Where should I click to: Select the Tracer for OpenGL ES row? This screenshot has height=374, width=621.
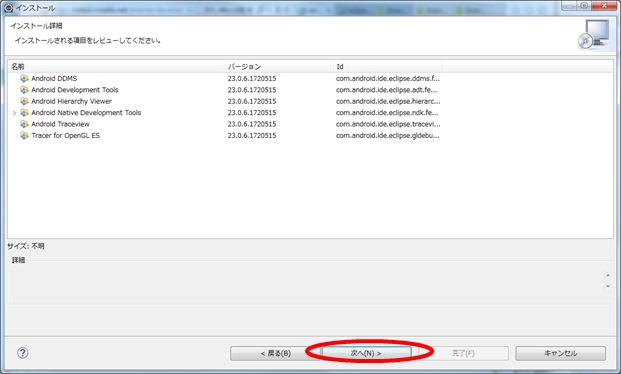click(x=310, y=135)
